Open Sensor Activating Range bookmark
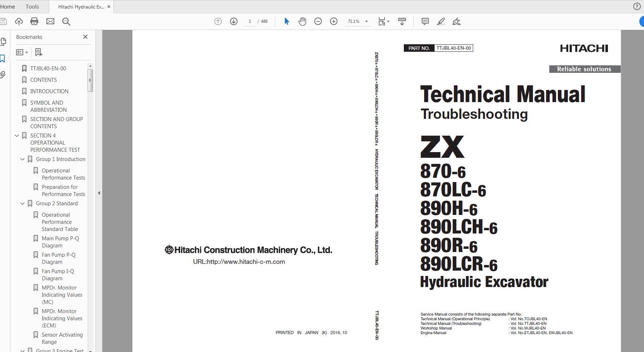Image resolution: width=644 pixels, height=352 pixels. coord(62,338)
